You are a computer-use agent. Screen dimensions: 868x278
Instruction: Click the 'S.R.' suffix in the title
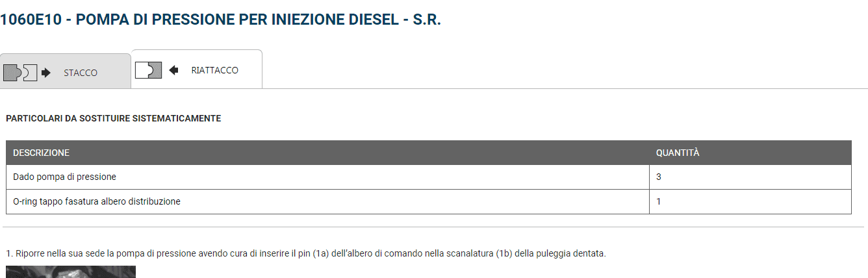pyautogui.click(x=427, y=19)
